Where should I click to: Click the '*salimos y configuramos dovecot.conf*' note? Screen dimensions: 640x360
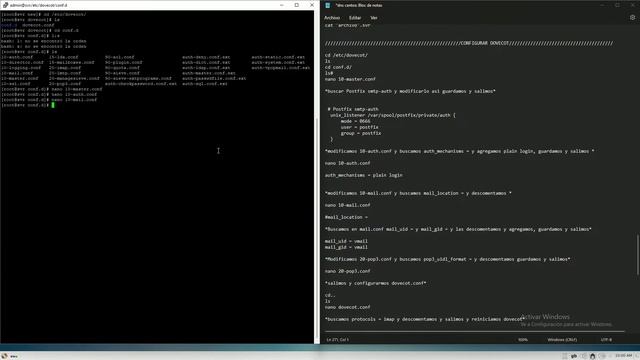(x=376, y=283)
